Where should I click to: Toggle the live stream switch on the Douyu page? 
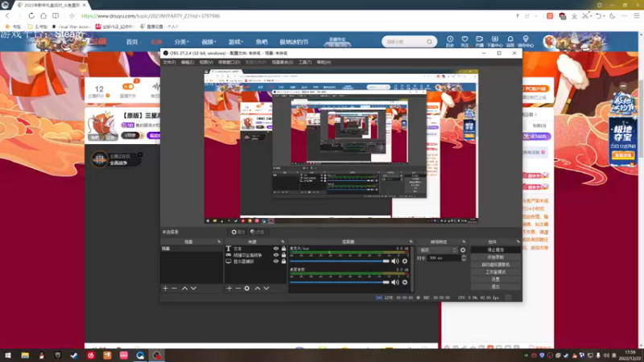pyautogui.click(x=128, y=87)
